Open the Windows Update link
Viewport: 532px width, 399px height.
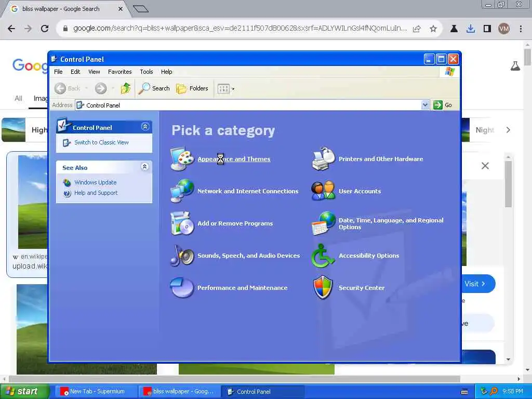[x=96, y=182]
